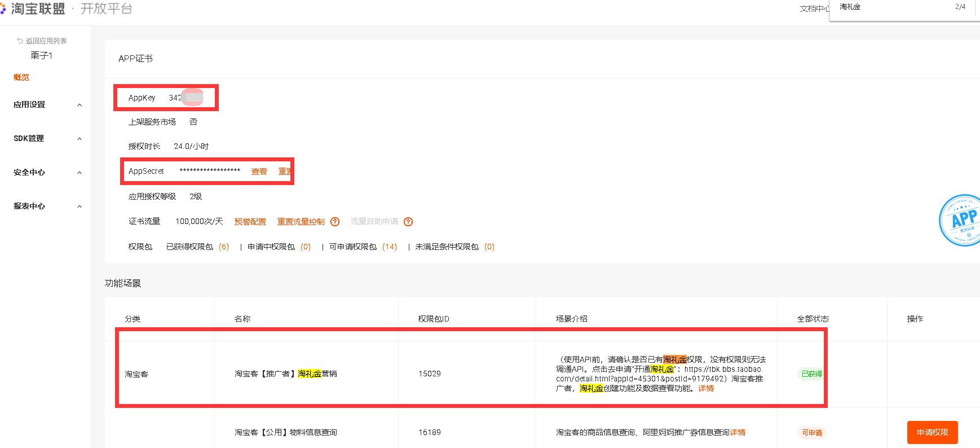This screenshot has width=980, height=448.
Task: Open the 预警配置 link
Action: tap(250, 222)
